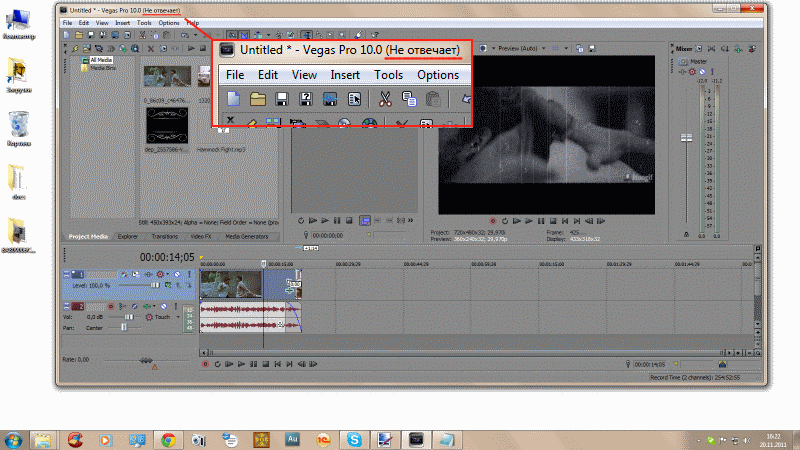Mute video track 1
This screenshot has height=450, width=800.
coord(178,274)
